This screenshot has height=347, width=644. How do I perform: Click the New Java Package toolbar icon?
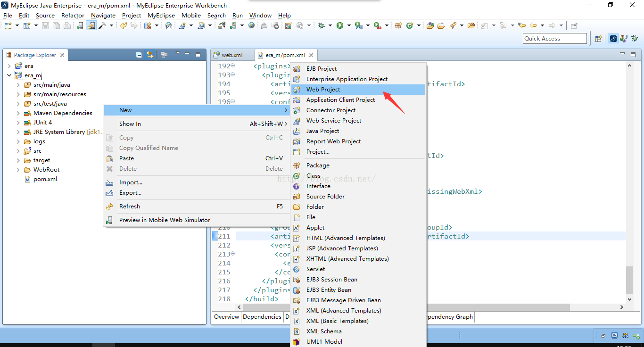click(398, 25)
